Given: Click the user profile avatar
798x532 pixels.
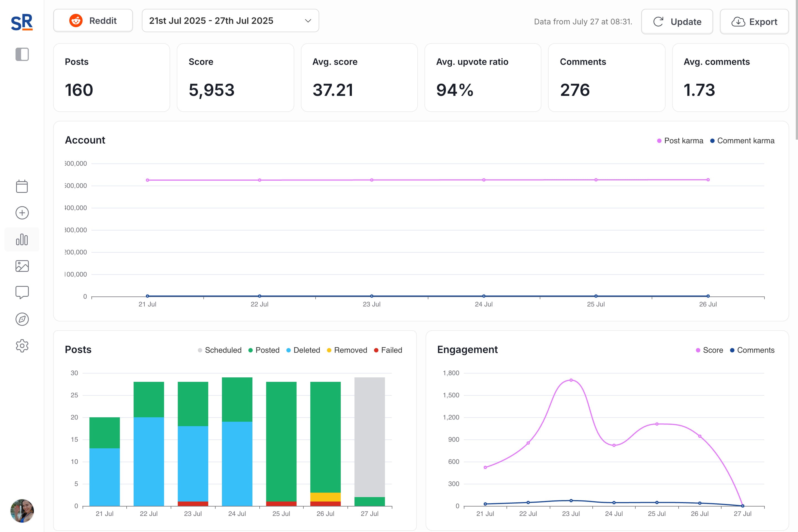Looking at the screenshot, I should coord(22,511).
